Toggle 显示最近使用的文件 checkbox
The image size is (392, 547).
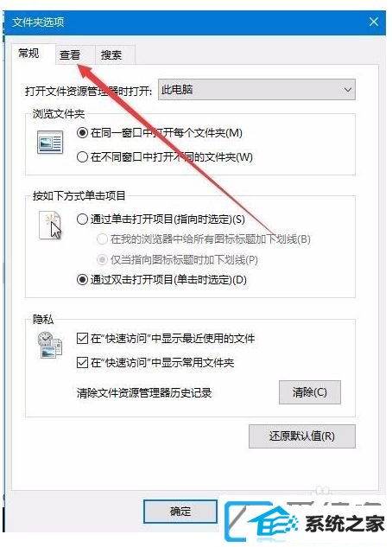(82, 338)
